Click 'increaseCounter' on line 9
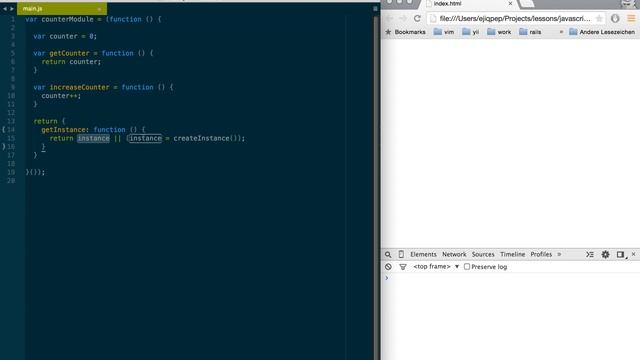 pos(79,87)
